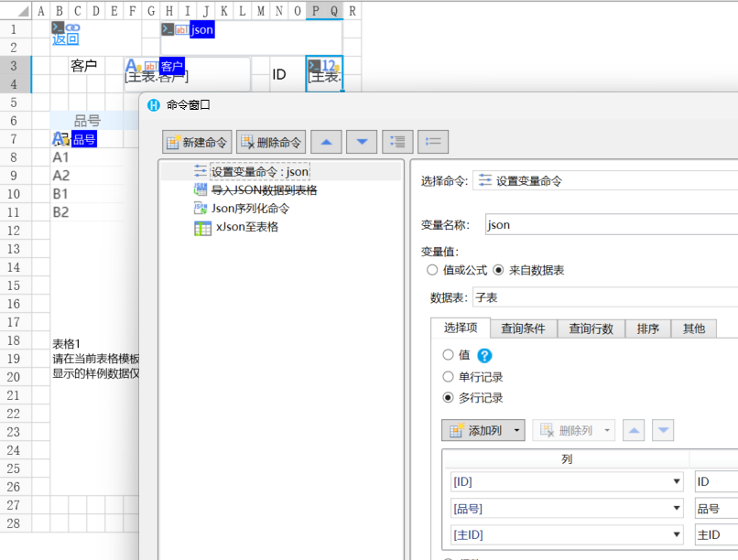Click the ID label cell in the spreadsheet
The width and height of the screenshot is (738, 560).
278,74
